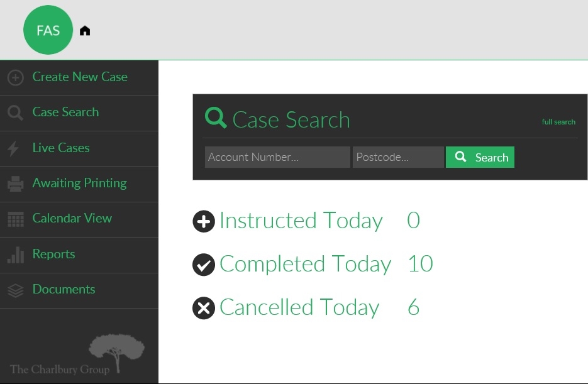Screen dimensions: 588x384
Task: Click the printer icon for Awaiting Printing
Action: tap(15, 184)
